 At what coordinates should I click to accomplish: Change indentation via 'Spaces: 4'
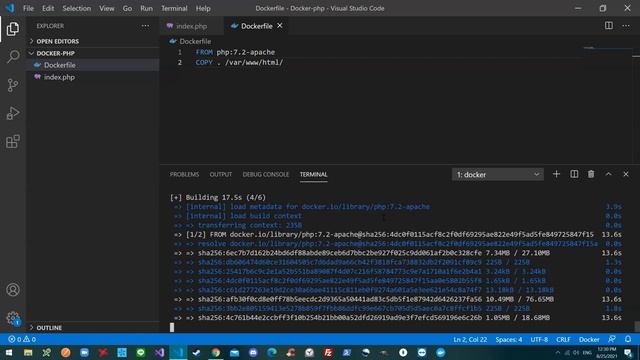509,339
